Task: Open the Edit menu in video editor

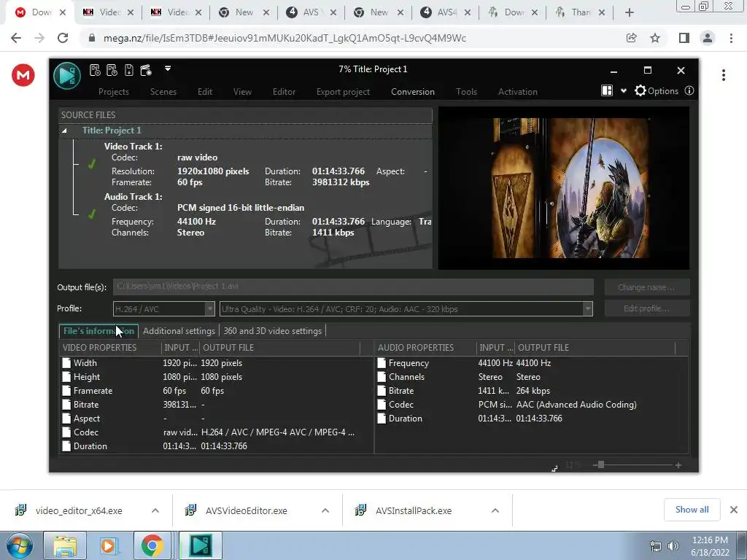Action: [205, 92]
